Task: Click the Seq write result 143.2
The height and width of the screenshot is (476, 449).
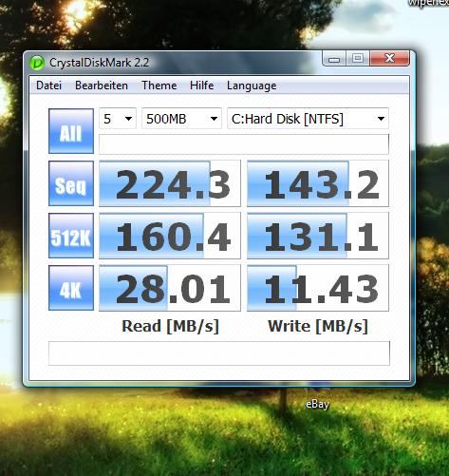Action: pos(318,183)
